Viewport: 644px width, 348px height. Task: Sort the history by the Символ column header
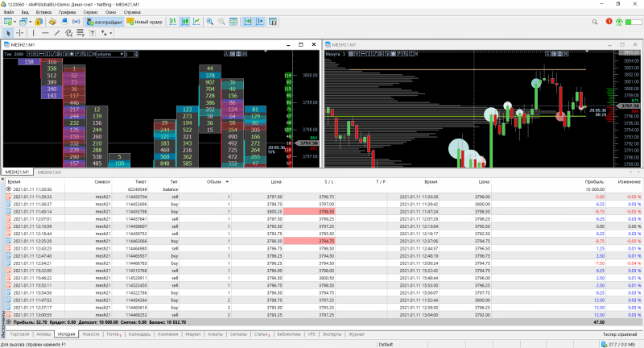tap(102, 181)
